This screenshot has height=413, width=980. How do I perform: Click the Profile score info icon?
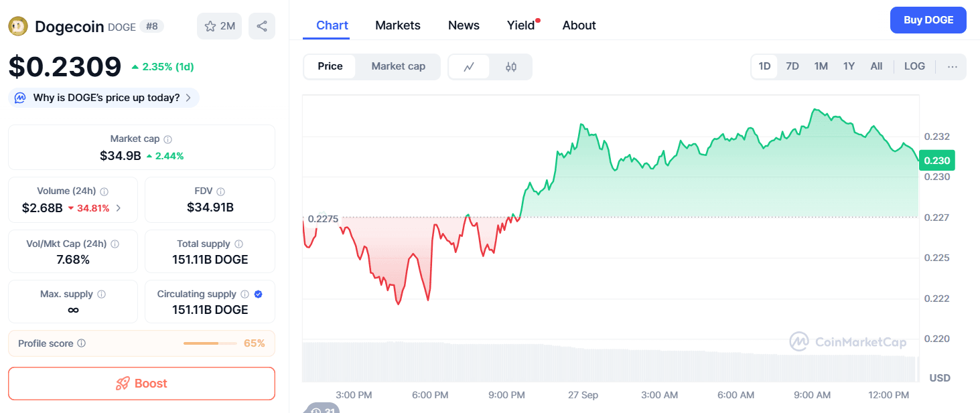pos(82,343)
